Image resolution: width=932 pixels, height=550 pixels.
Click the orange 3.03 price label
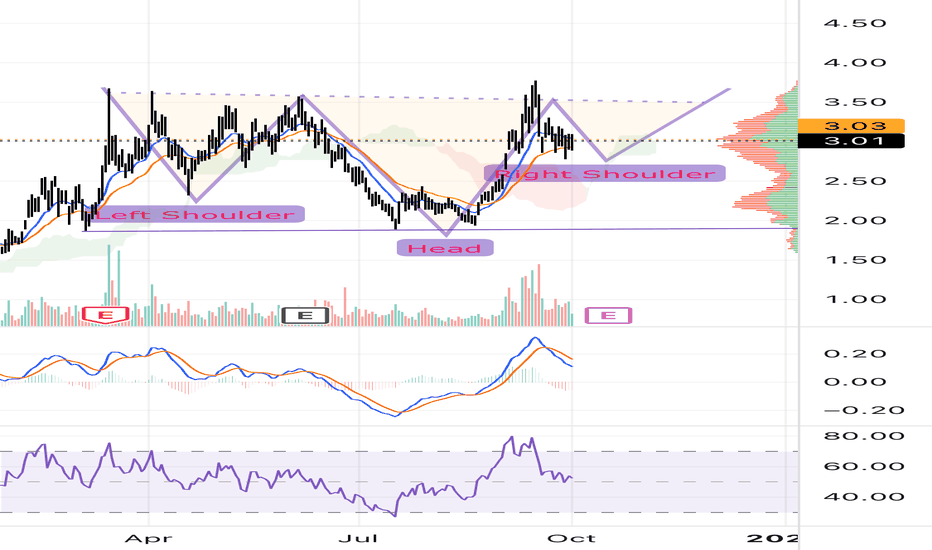[851, 125]
